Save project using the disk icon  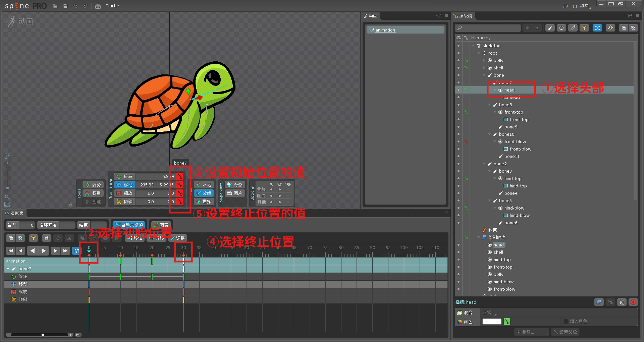click(65, 6)
